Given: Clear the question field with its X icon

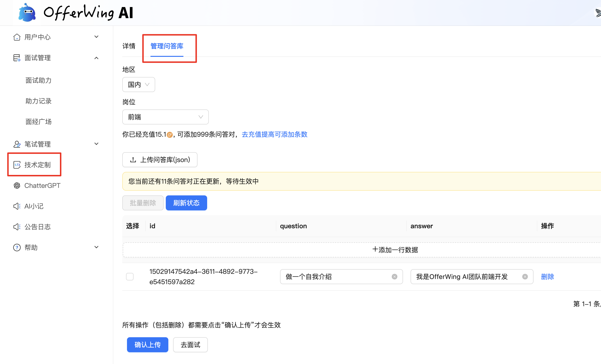Looking at the screenshot, I should pyautogui.click(x=394, y=277).
